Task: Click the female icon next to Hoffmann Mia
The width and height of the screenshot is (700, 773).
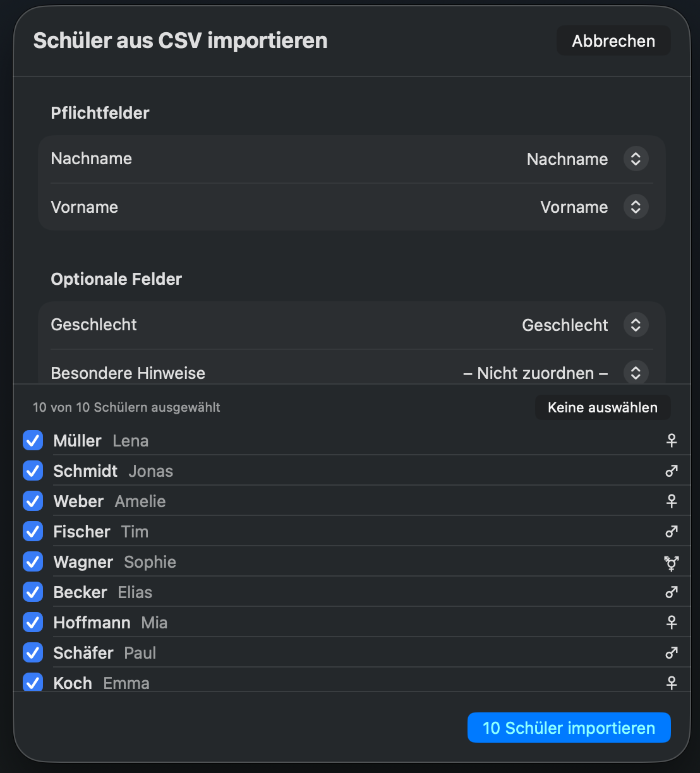Action: [671, 622]
